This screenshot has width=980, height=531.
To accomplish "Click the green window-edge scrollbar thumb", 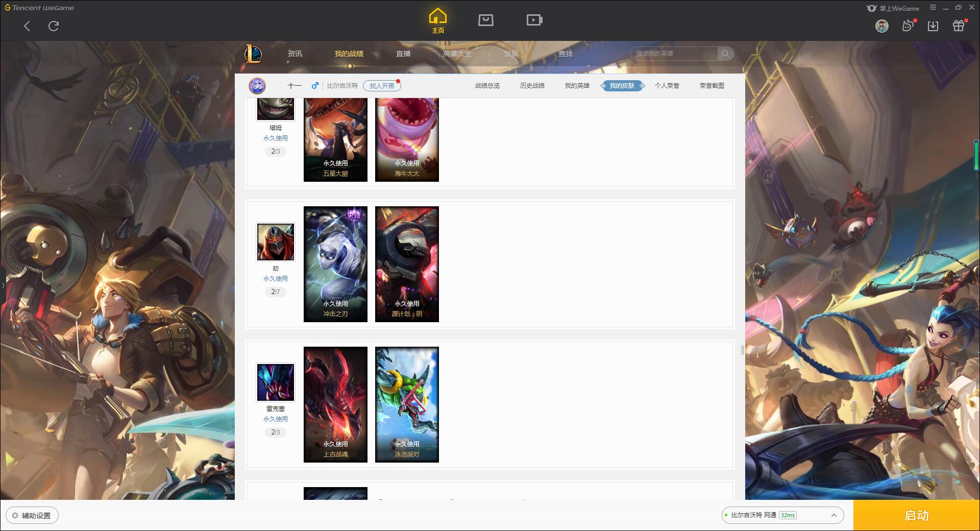I will [976, 155].
